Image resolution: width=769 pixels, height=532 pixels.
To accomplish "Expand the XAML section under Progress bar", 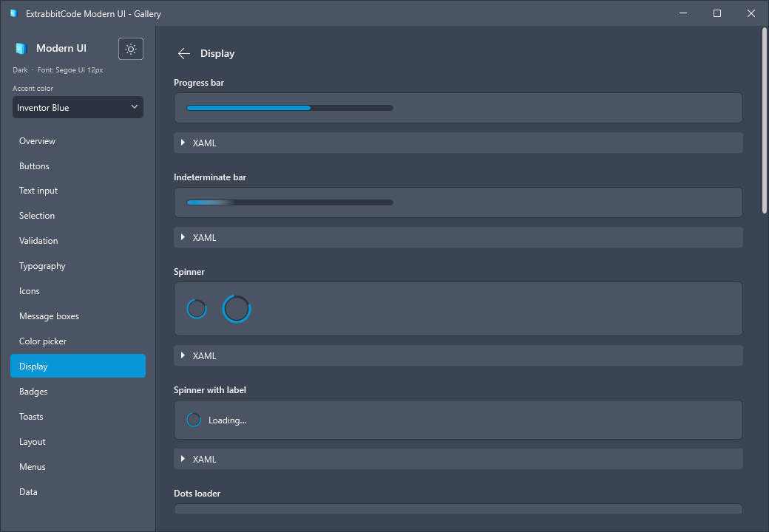I will [x=458, y=143].
